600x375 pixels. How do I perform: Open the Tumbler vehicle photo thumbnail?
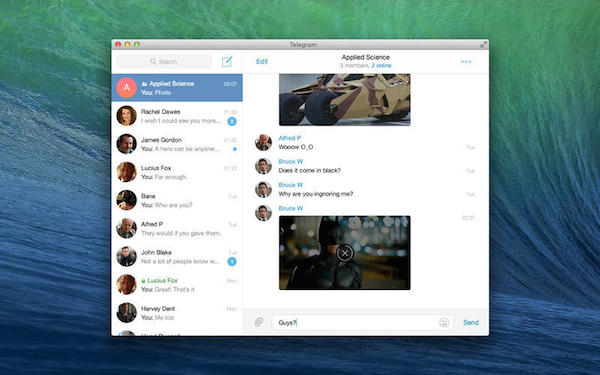(x=344, y=100)
